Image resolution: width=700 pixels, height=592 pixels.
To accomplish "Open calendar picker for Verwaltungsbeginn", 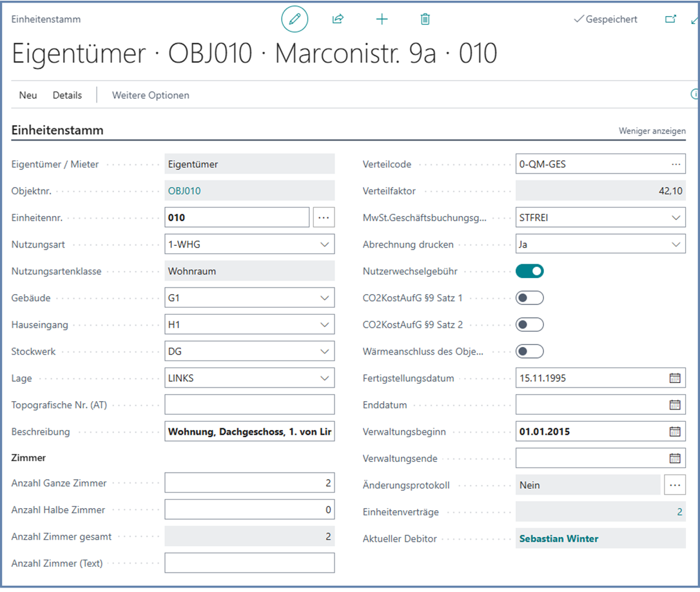I will [674, 432].
